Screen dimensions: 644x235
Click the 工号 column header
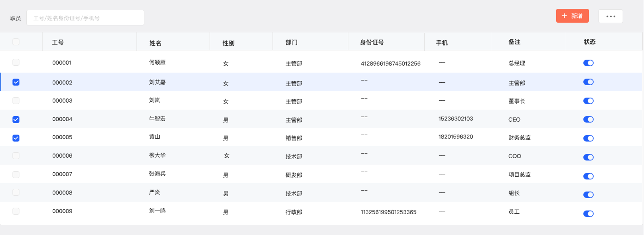[x=58, y=42]
